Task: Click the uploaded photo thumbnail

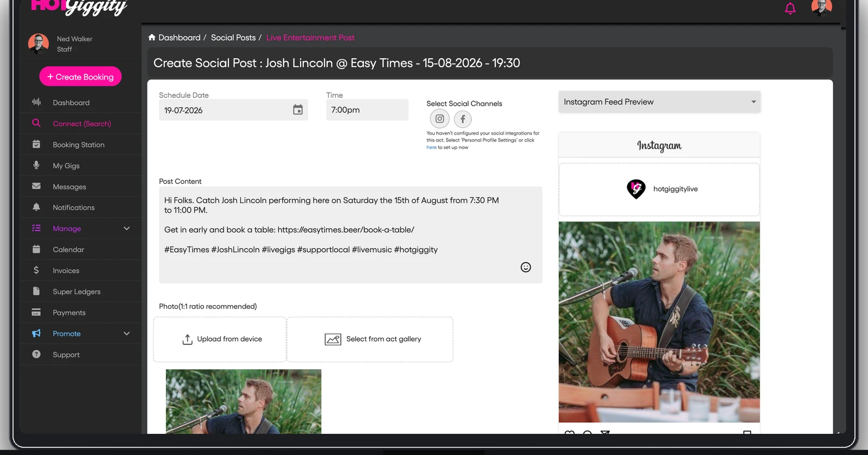Action: pyautogui.click(x=244, y=401)
